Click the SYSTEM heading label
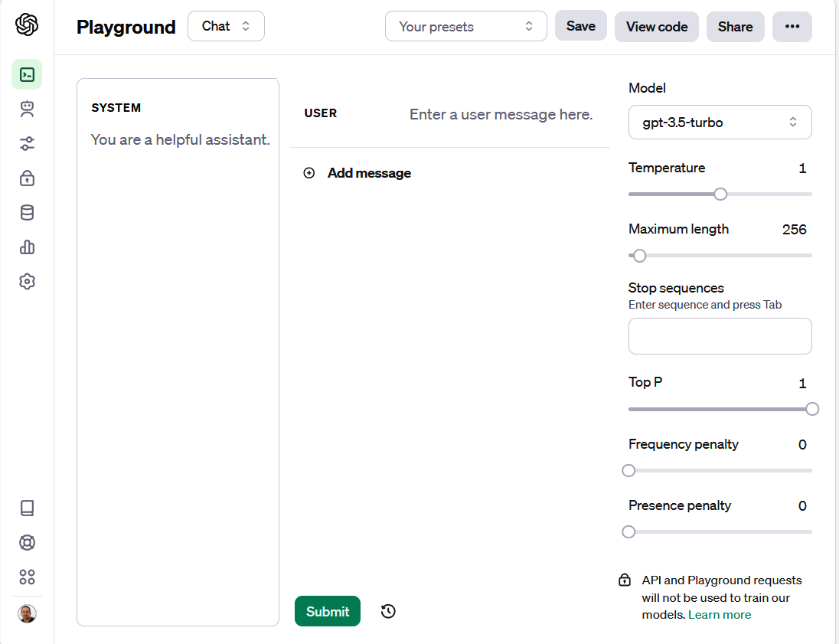839x644 pixels. pyautogui.click(x=116, y=108)
